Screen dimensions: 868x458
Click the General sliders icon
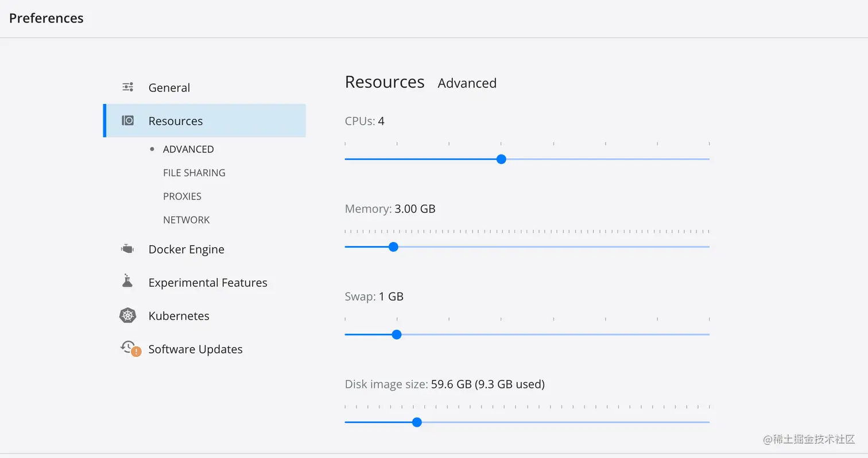point(127,87)
